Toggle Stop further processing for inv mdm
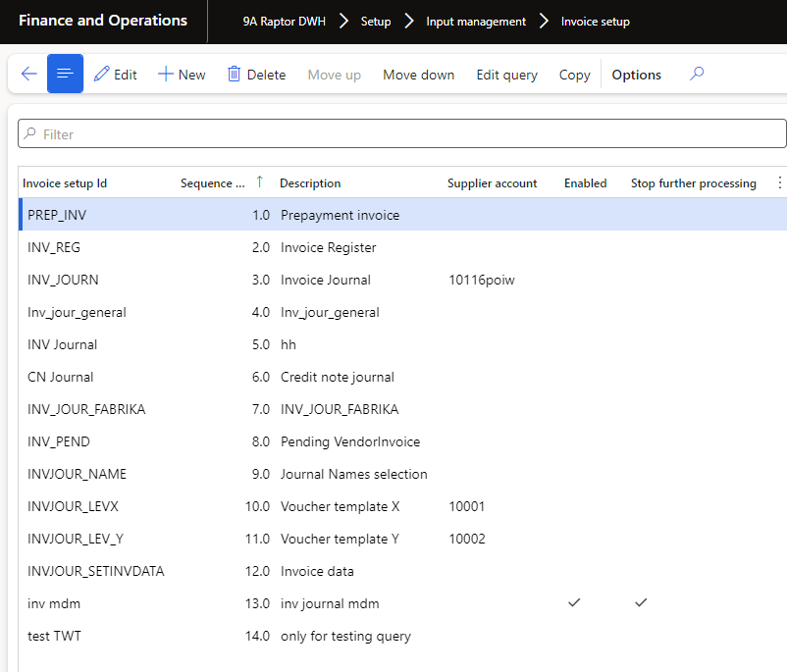787x672 pixels. (641, 603)
